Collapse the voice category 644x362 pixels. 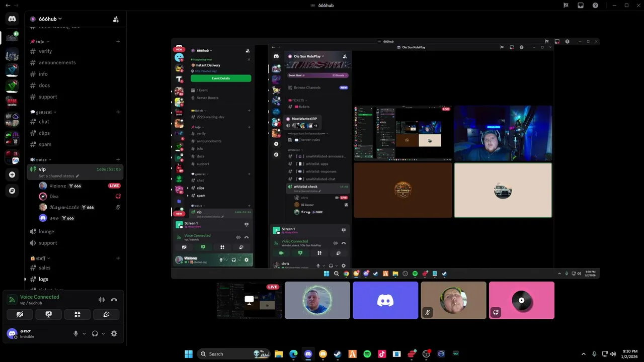click(41, 160)
